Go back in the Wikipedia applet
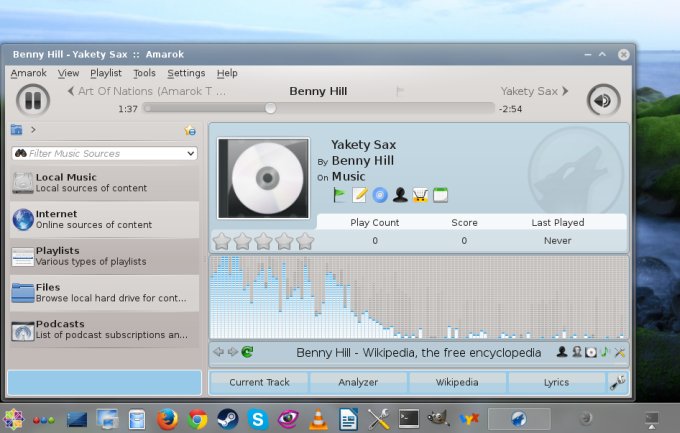Viewport: 680px width, 433px height. (218, 352)
